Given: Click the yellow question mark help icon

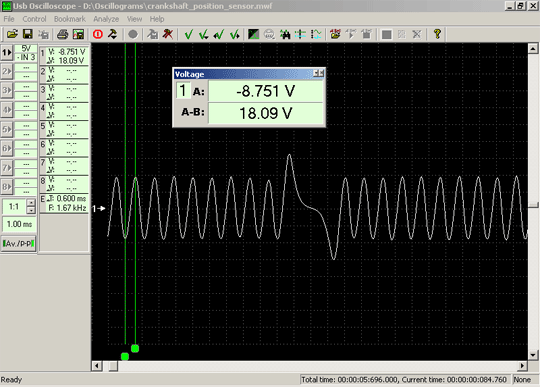Looking at the screenshot, I should click(x=437, y=34).
